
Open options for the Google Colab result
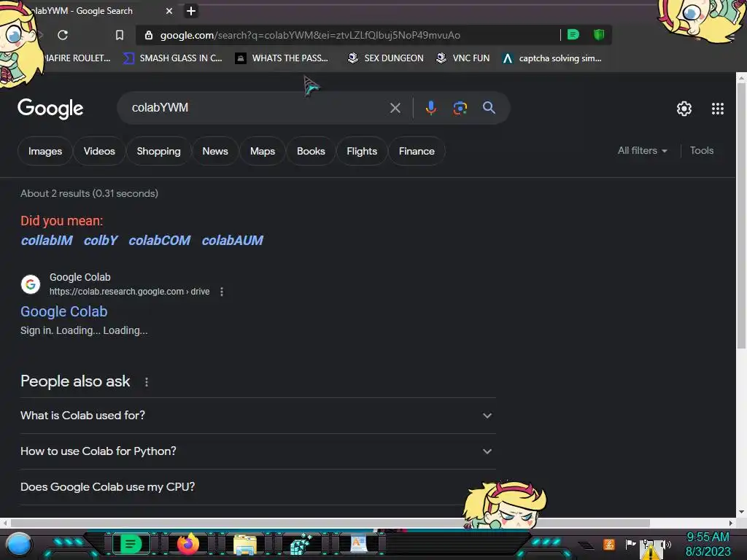[222, 292]
